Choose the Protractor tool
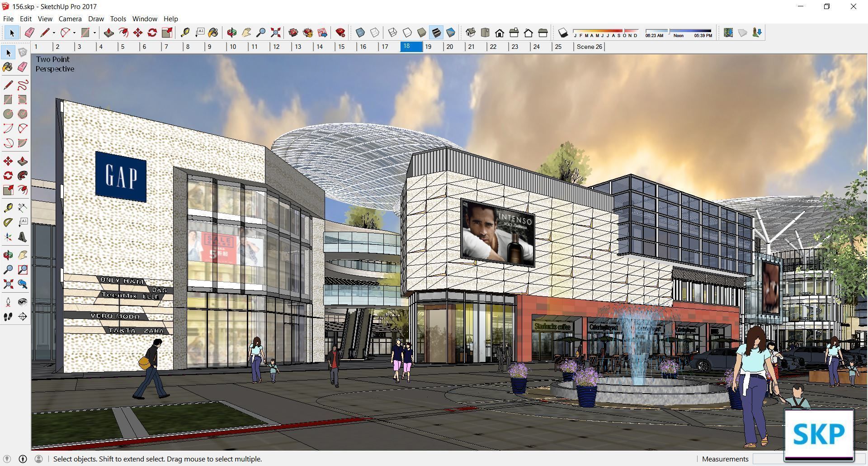Viewport: 868px width, 466px height. (8, 222)
